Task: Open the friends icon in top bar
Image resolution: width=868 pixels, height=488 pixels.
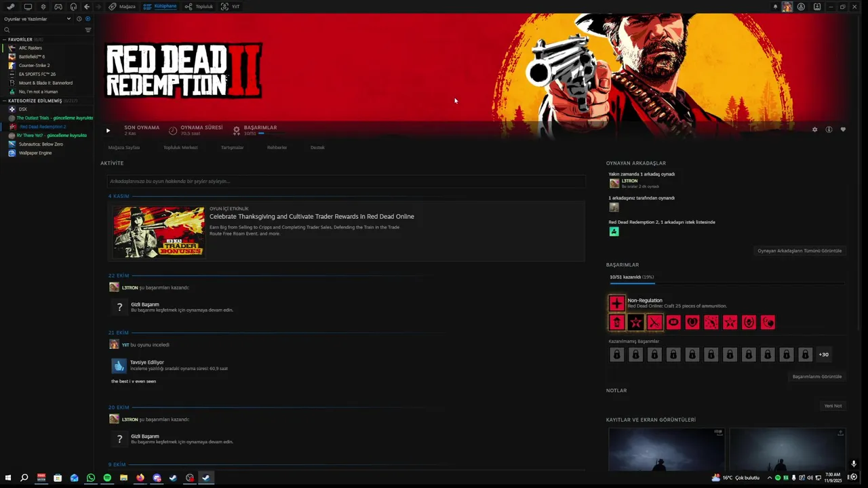Action: [802, 7]
